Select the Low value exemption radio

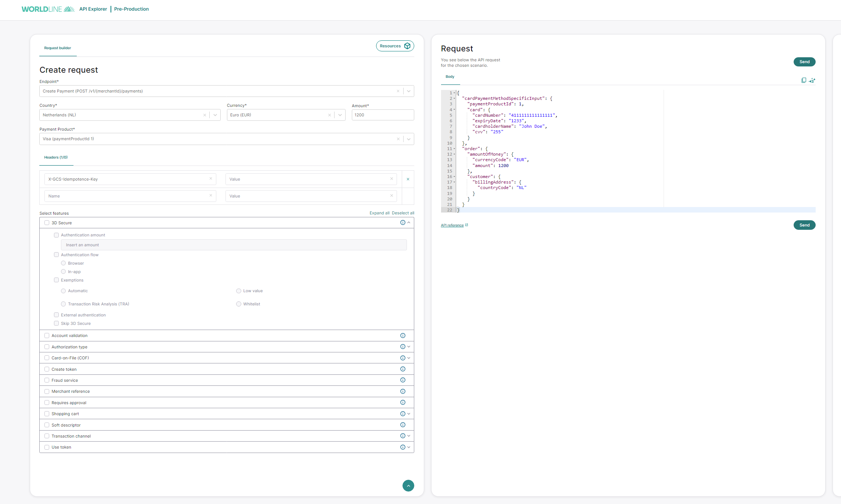[x=239, y=291]
